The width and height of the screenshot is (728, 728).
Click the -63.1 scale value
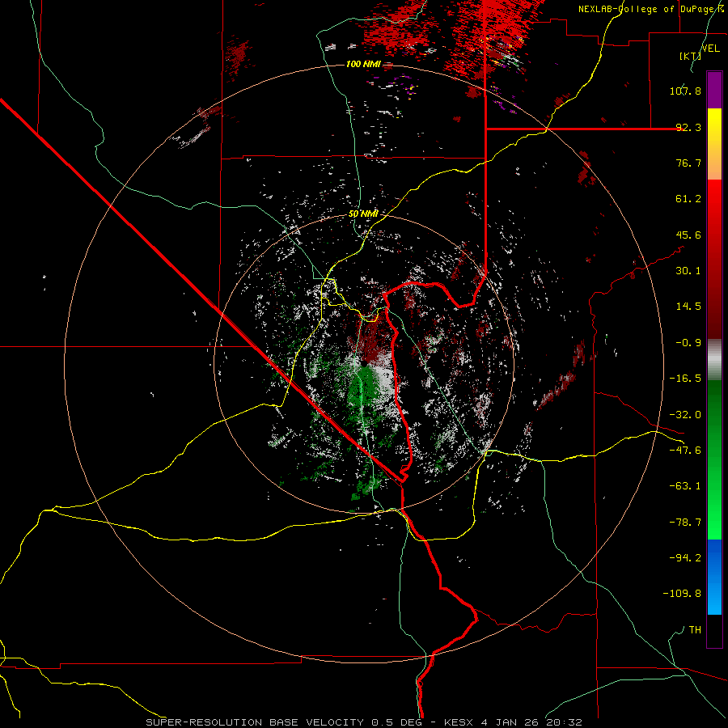pyautogui.click(x=685, y=486)
